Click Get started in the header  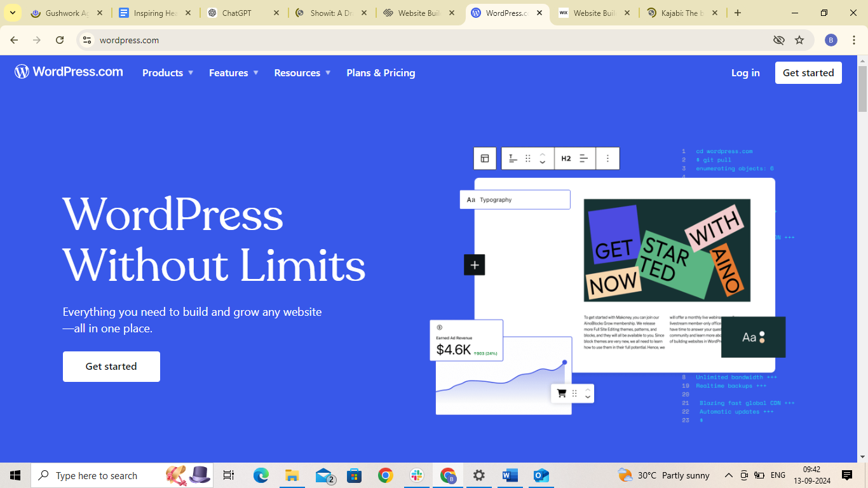pyautogui.click(x=808, y=72)
